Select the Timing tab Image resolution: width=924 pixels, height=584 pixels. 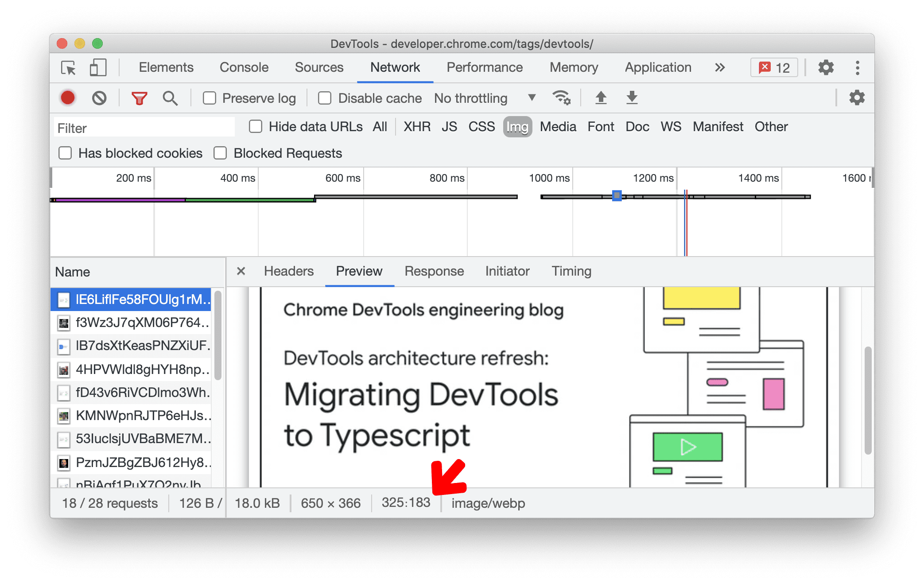click(x=571, y=272)
